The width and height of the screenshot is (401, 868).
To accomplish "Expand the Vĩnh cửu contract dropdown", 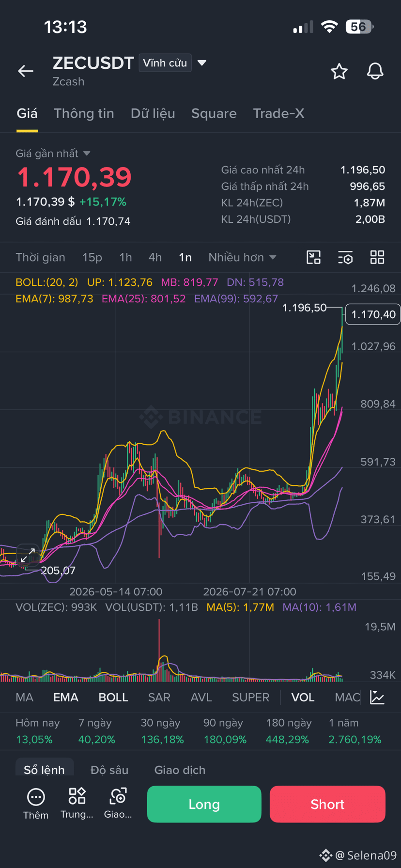I will click(x=173, y=63).
